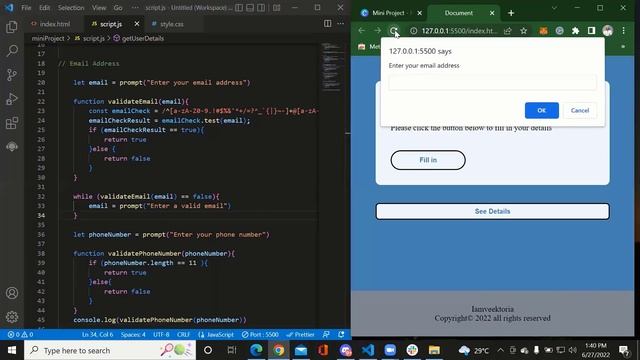Open the Manage gear in VS Code
Image resolution: width=640 pixels, height=360 pixels.
point(12,317)
